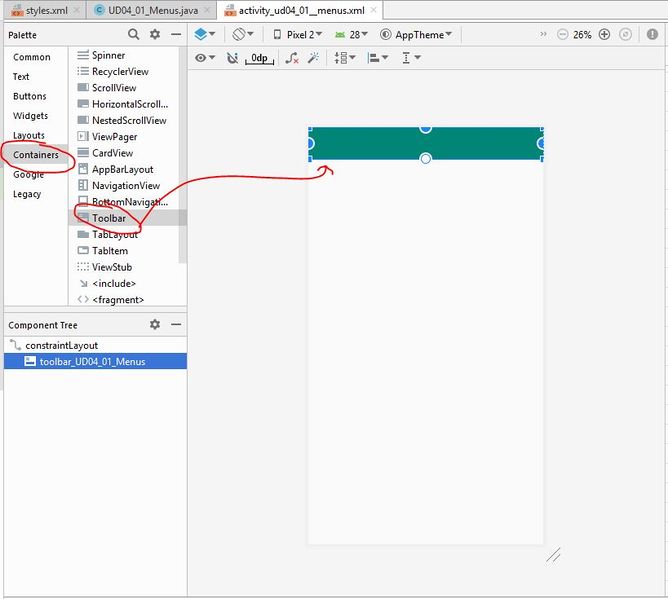The height and width of the screenshot is (599, 668).
Task: Search the Palette with magnifier icon
Action: (x=133, y=34)
